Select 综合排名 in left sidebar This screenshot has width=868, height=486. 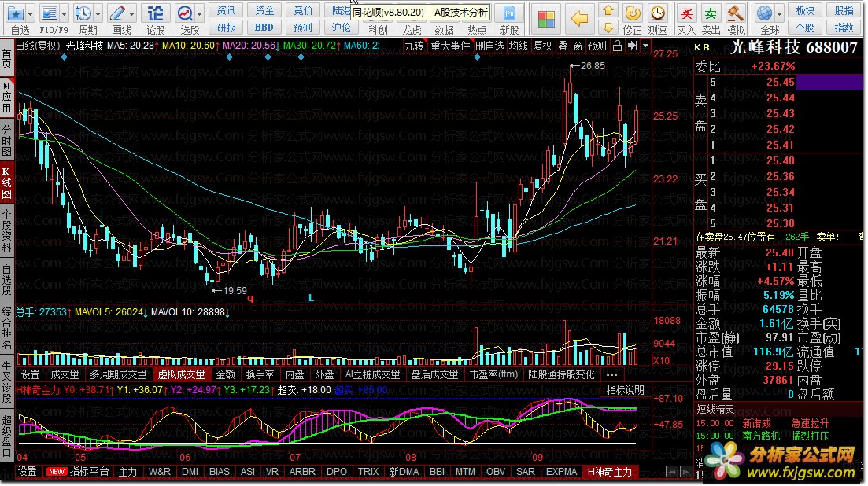pos(6,329)
